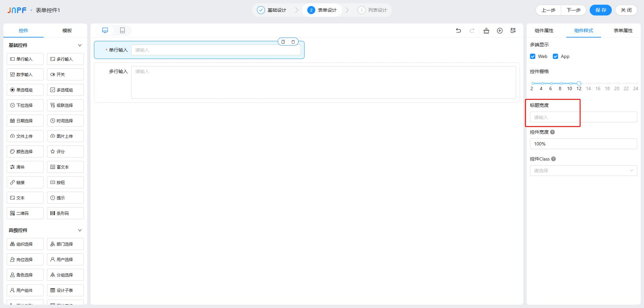This screenshot has width=644, height=308.
Task: Add a 文本 text control
Action: [25, 198]
